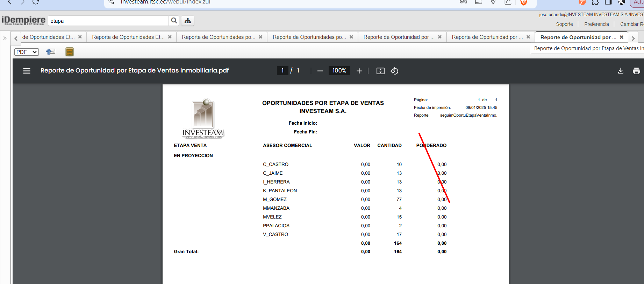Zoom in the PDF document
This screenshot has height=284, width=644.
coord(359,71)
